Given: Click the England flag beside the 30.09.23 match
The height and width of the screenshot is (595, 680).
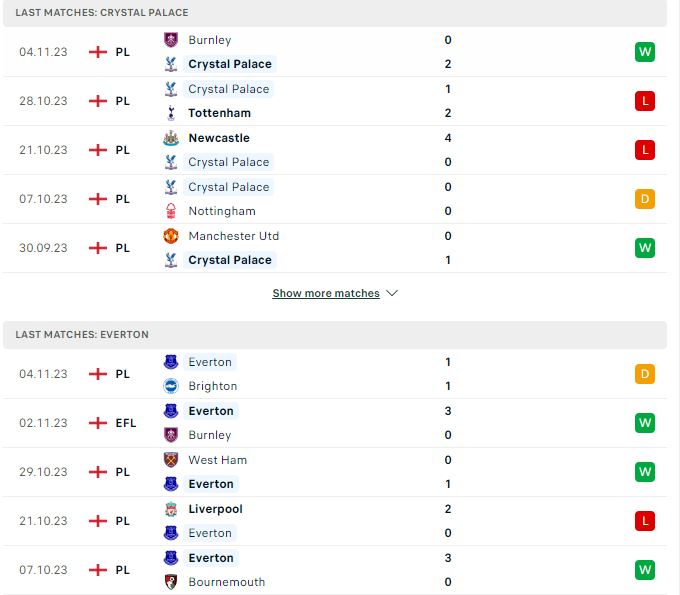Looking at the screenshot, I should [98, 248].
